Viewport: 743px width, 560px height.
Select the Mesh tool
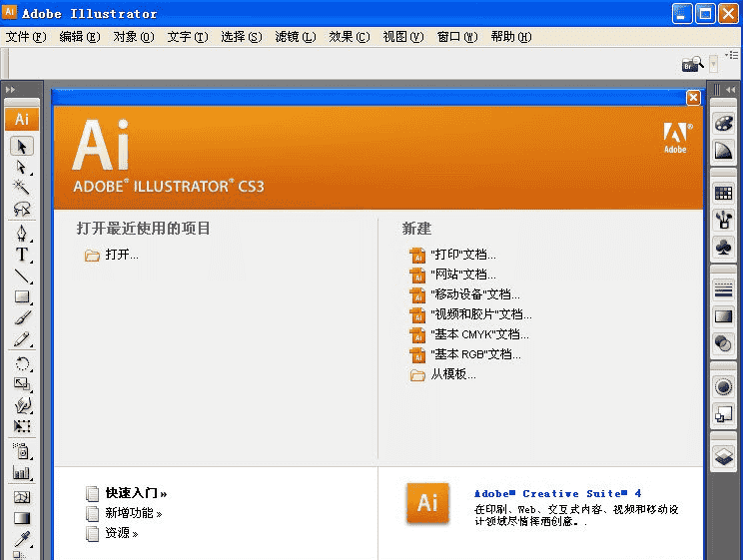[22, 496]
